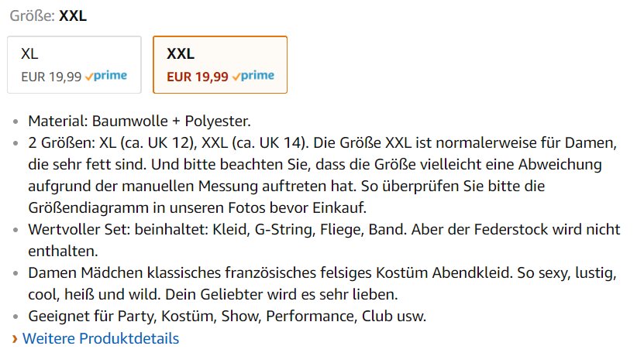
Task: Open the Weitere Produktdetails link
Action: click(x=101, y=339)
